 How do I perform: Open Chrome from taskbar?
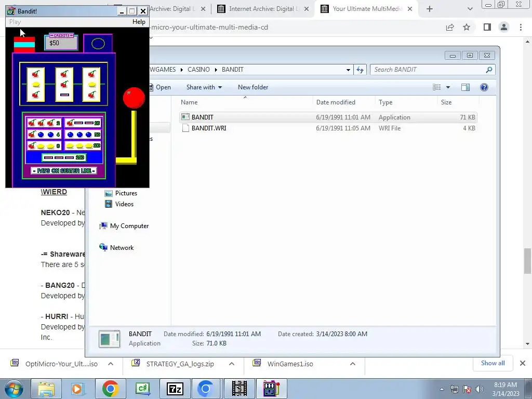pos(110,389)
